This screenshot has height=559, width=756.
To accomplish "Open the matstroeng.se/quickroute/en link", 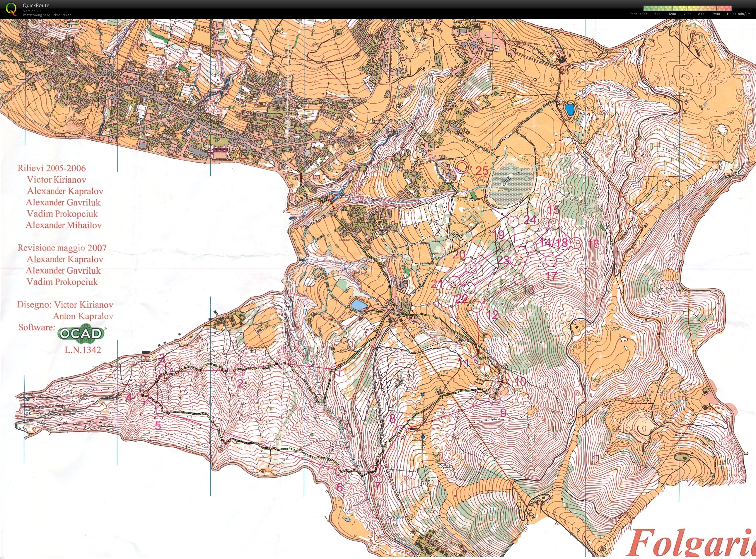I will click(47, 15).
